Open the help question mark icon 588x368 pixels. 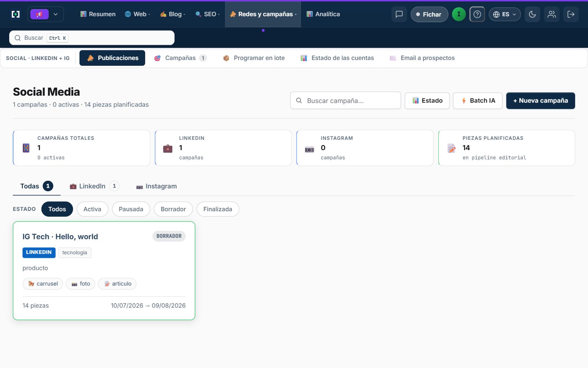(477, 14)
